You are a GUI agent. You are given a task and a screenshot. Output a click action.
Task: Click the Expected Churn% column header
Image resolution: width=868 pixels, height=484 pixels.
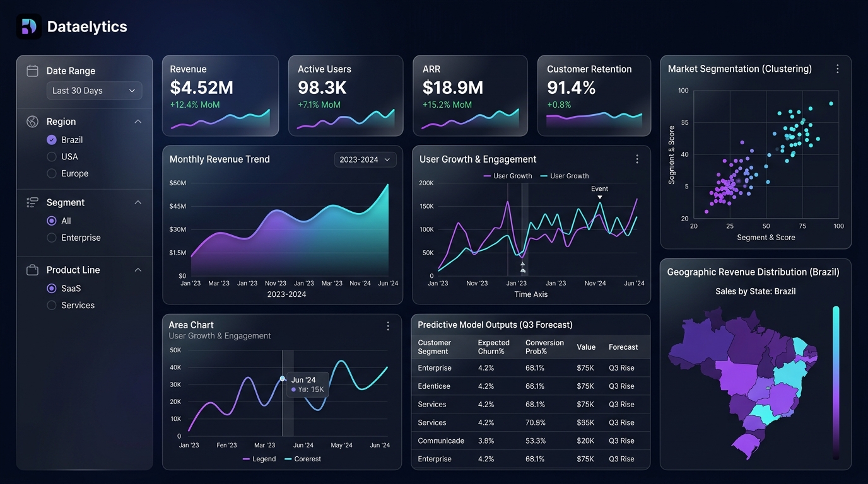click(494, 347)
